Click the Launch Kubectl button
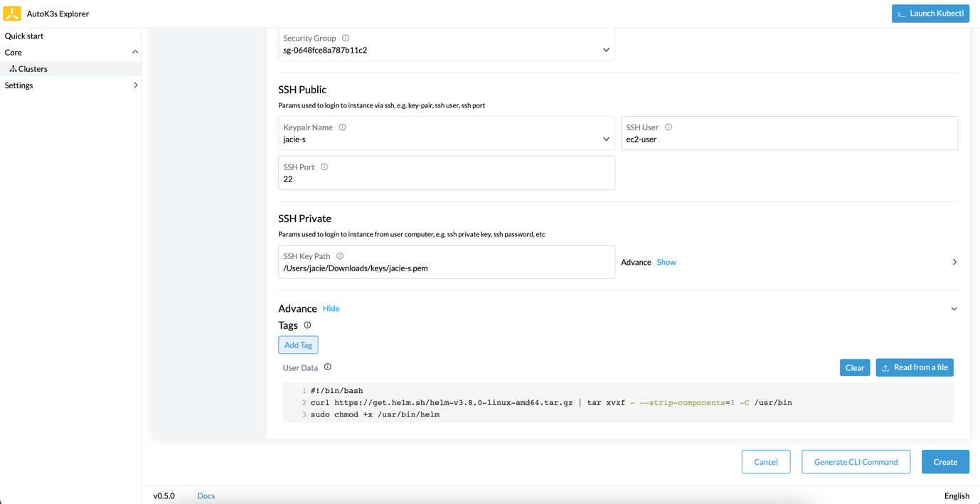 click(930, 14)
